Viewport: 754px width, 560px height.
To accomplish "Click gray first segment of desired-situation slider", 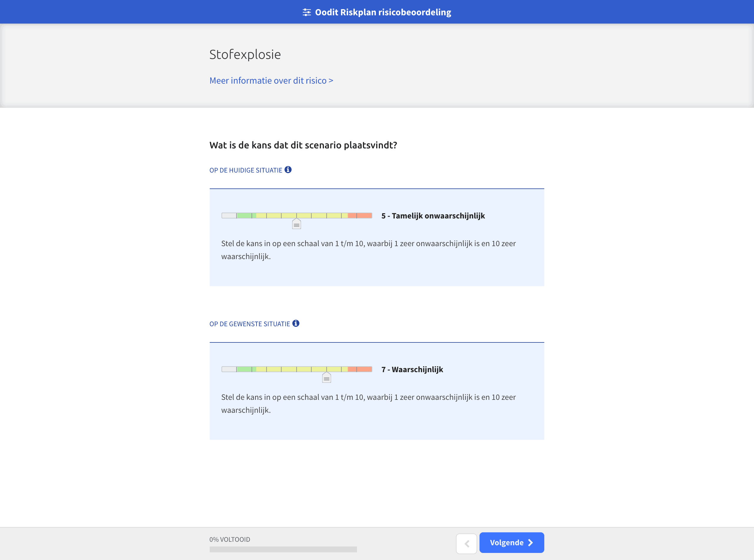I will pyautogui.click(x=229, y=369).
